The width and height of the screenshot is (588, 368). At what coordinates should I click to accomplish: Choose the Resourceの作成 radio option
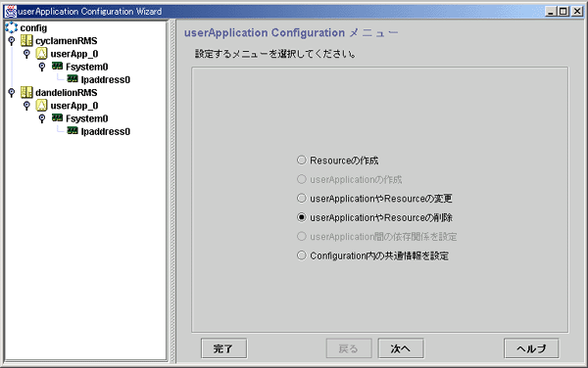click(x=302, y=161)
